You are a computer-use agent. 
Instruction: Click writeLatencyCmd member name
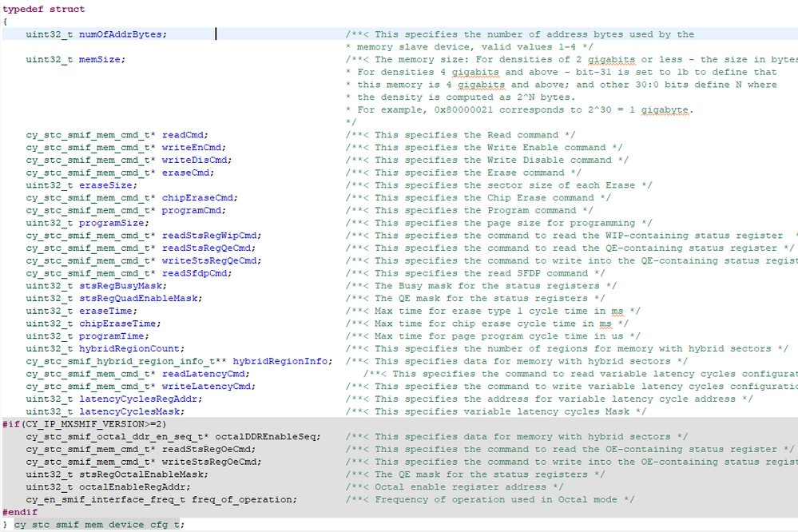[x=206, y=387]
